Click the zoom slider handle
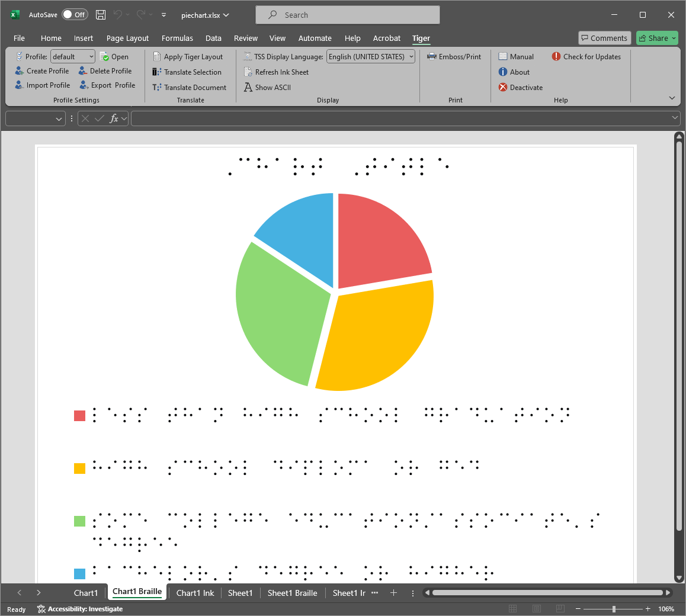This screenshot has width=686, height=616. [x=614, y=609]
